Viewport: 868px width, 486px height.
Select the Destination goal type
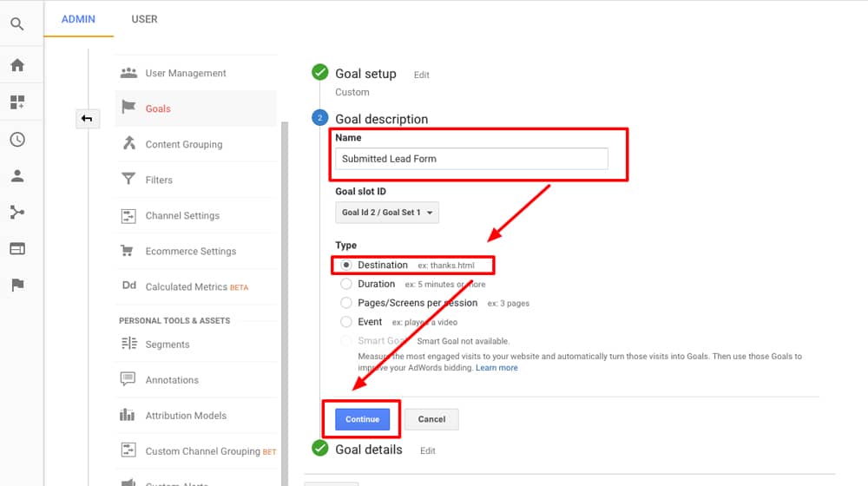[x=346, y=266]
